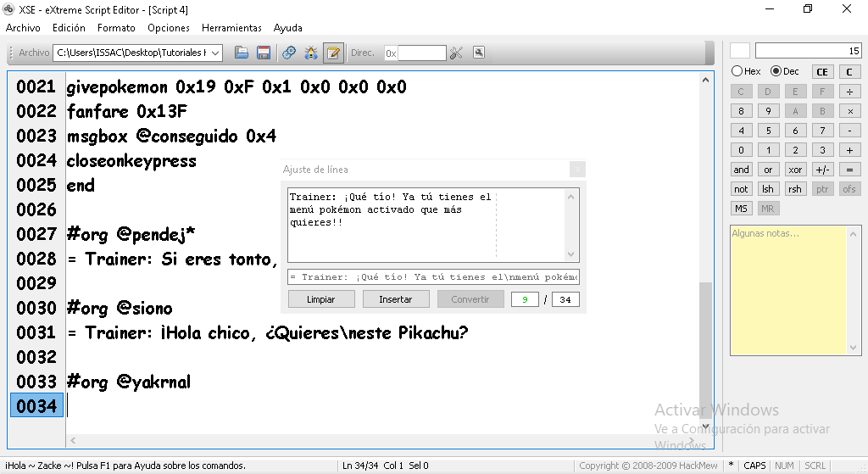Select the Hex radio button

click(737, 71)
